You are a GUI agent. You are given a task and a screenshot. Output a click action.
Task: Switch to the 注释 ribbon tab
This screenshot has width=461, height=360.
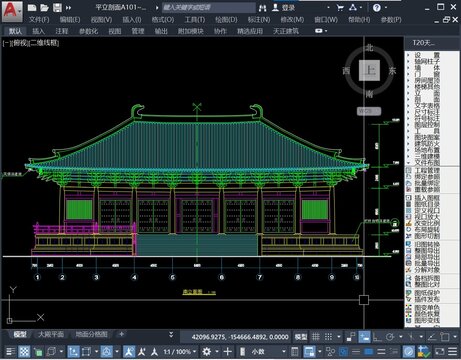coord(62,31)
